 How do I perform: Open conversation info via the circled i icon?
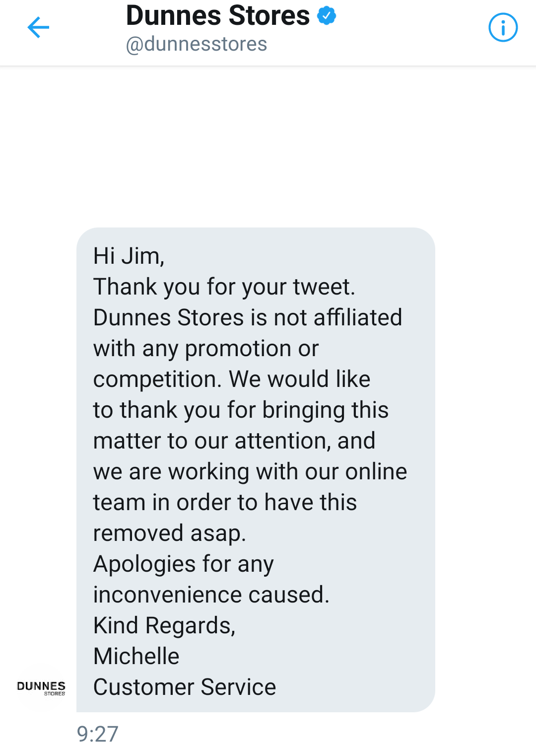pyautogui.click(x=503, y=27)
